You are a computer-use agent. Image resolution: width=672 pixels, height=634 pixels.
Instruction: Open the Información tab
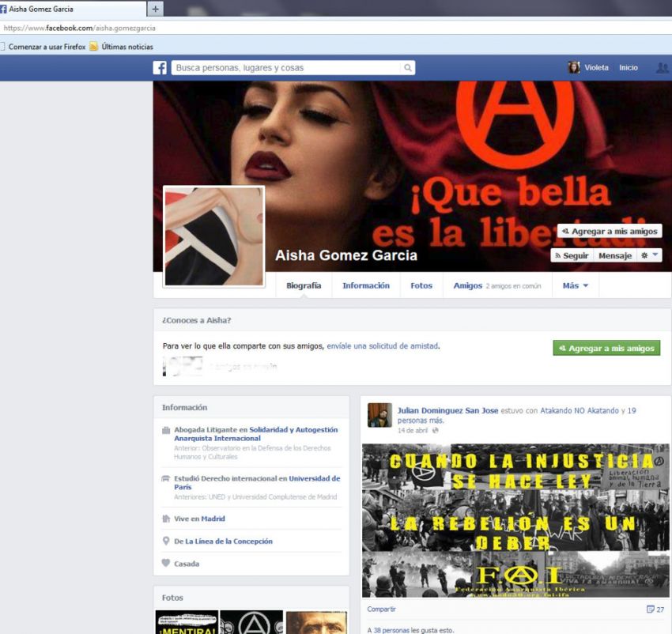(365, 285)
